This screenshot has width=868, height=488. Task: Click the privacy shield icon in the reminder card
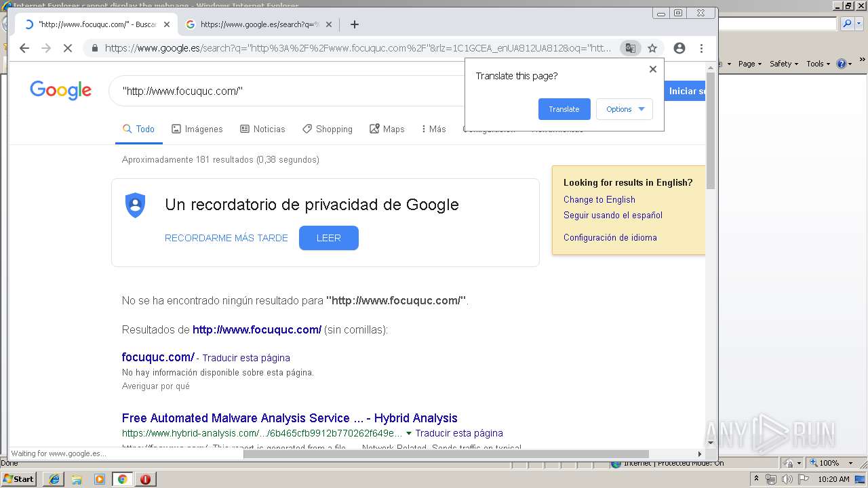pyautogui.click(x=136, y=205)
